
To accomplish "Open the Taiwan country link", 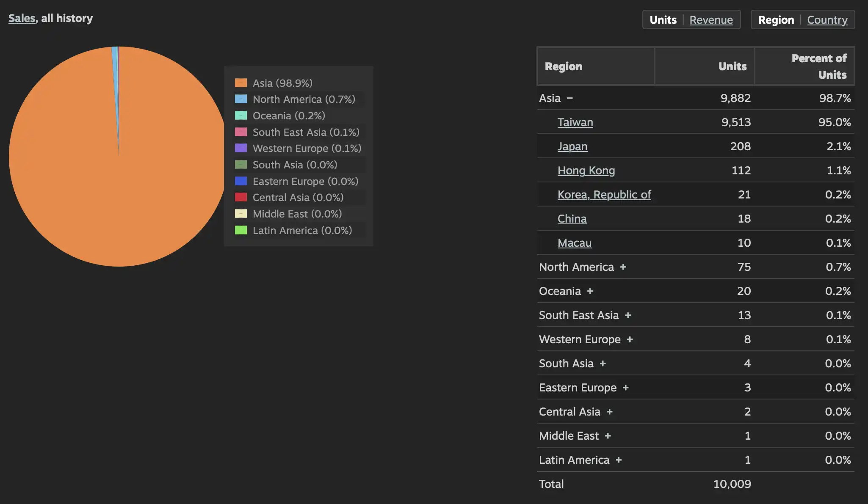I will click(x=575, y=122).
